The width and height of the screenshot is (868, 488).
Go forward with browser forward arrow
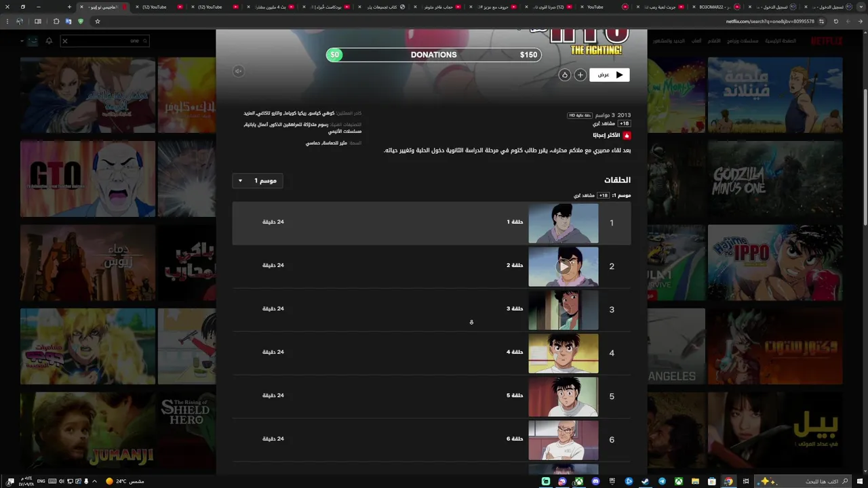[848, 21]
